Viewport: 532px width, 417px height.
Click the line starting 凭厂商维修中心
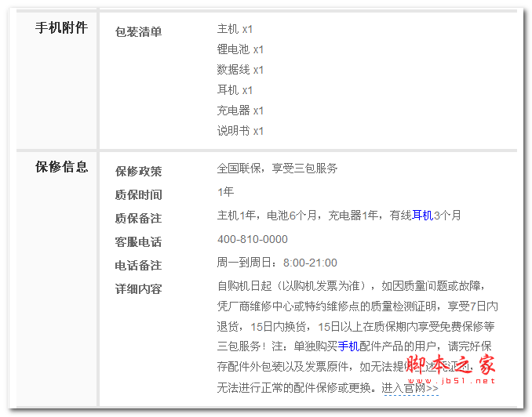358,306
